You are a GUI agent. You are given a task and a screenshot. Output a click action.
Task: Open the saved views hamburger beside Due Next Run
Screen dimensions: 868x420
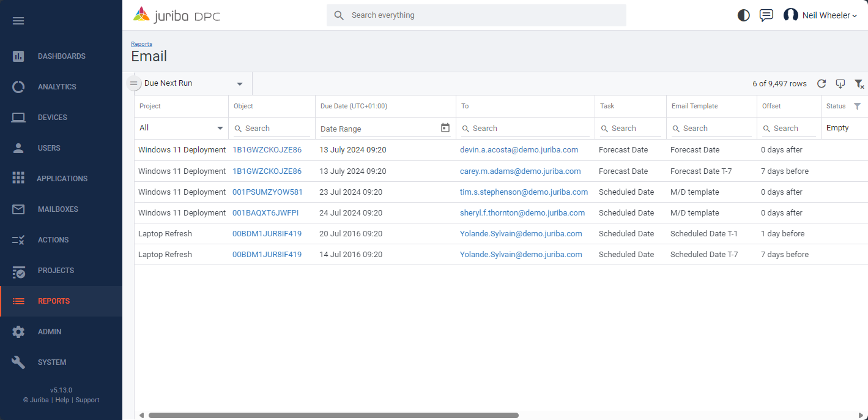(134, 83)
